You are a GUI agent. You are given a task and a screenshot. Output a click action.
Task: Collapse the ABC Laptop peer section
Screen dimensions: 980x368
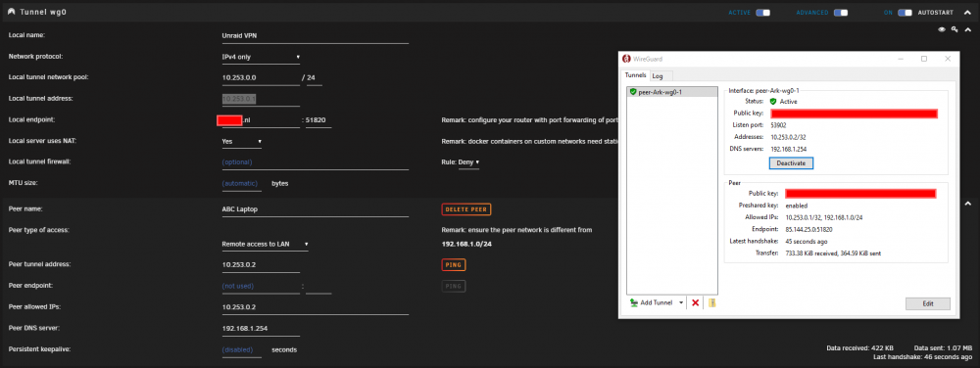click(968, 204)
